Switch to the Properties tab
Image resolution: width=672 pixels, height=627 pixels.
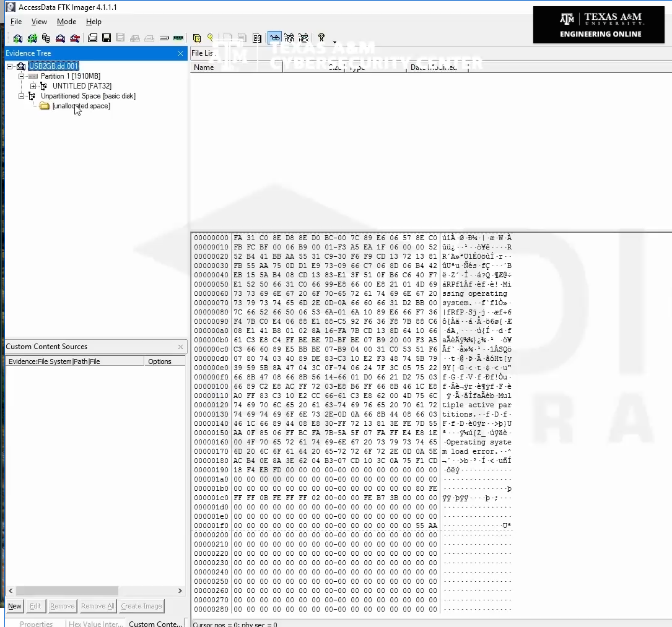coord(36,623)
